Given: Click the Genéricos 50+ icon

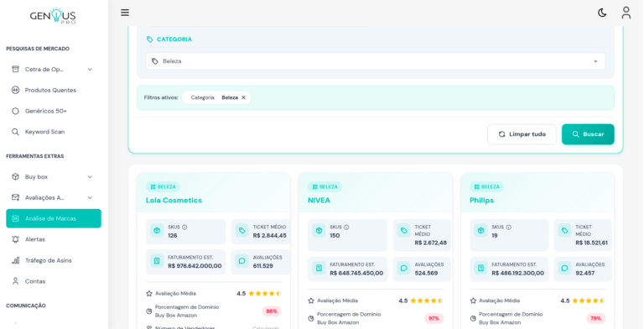Looking at the screenshot, I should pos(15,111).
